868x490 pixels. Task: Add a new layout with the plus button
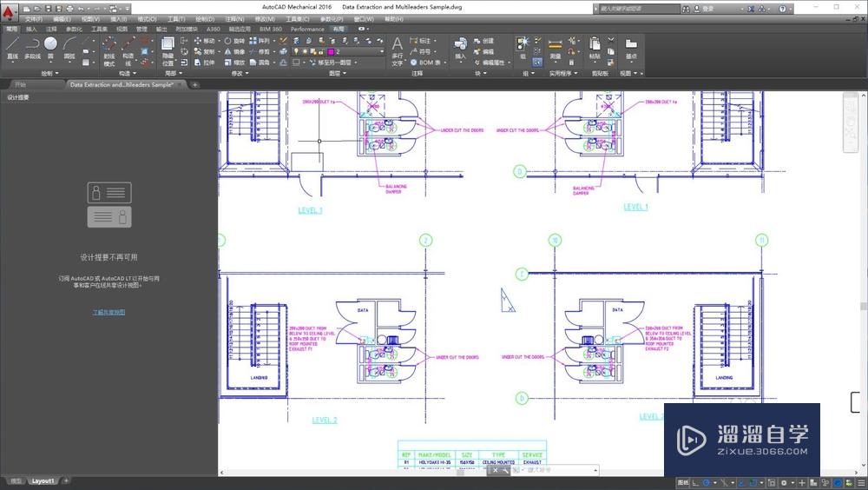click(66, 481)
